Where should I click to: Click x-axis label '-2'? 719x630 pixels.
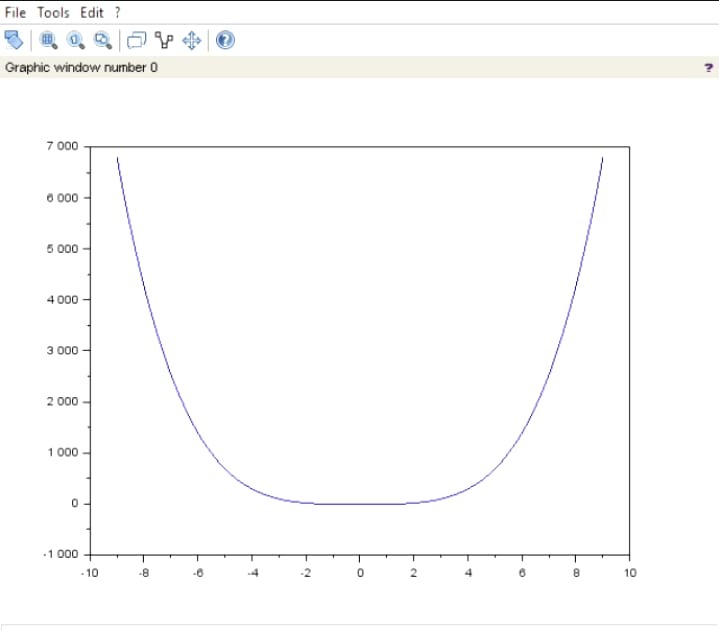(306, 573)
